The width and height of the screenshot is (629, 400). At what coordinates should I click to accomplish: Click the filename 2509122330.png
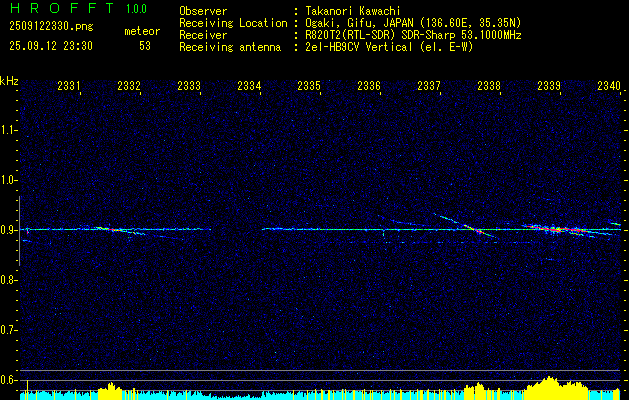coord(51,27)
